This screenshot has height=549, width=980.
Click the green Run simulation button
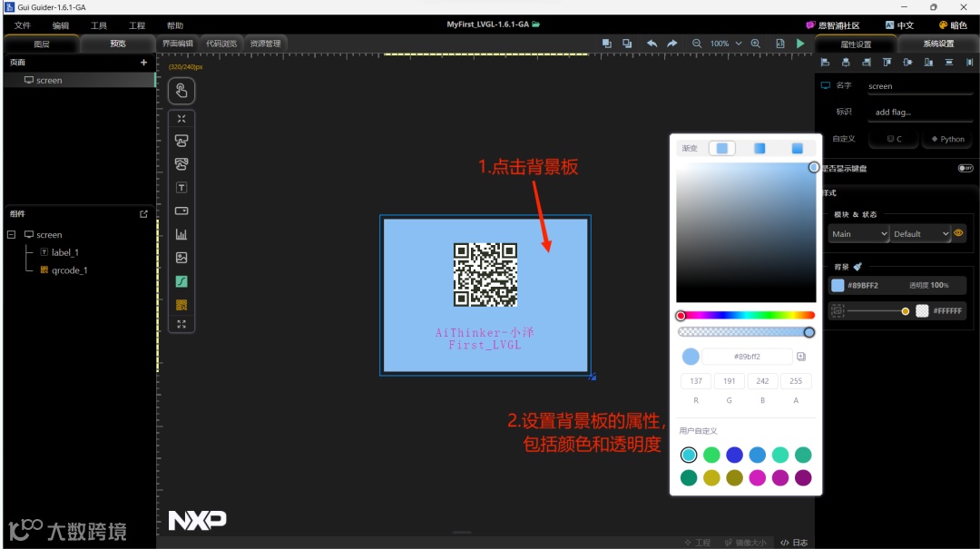coord(800,43)
